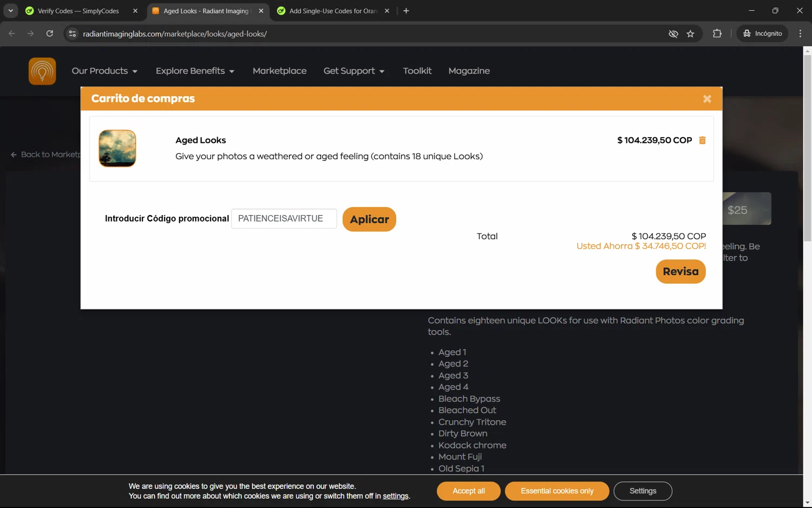The height and width of the screenshot is (508, 812).
Task: Open the Extensions puzzle icon
Action: tap(717, 34)
